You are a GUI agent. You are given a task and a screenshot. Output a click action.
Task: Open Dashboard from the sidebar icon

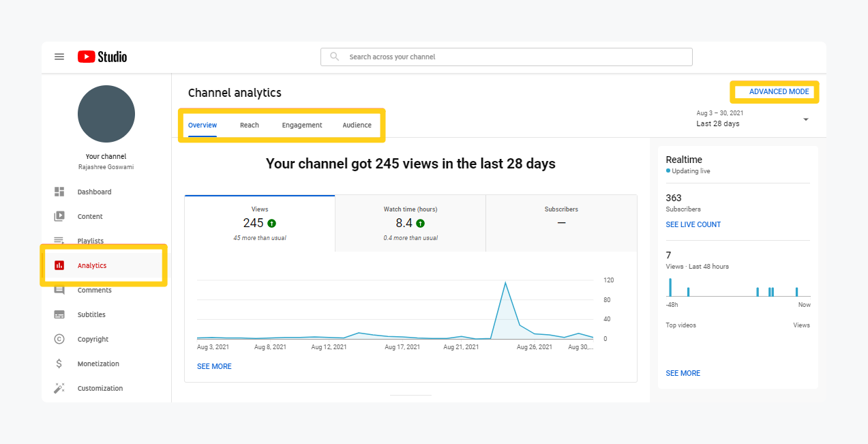59,192
